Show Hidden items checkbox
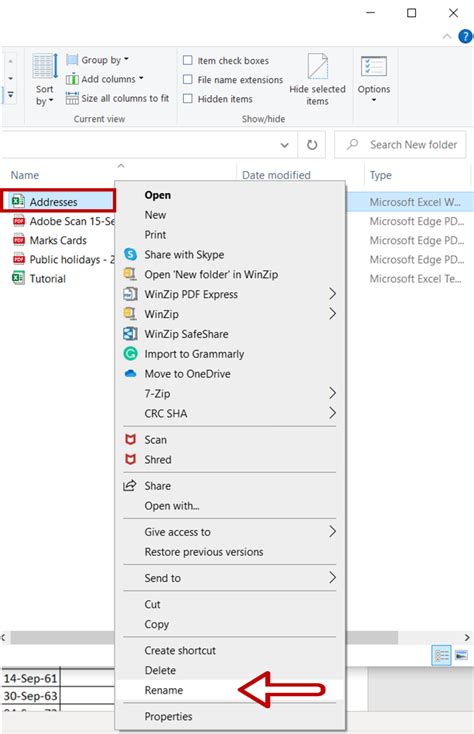This screenshot has width=474, height=734. point(188,99)
